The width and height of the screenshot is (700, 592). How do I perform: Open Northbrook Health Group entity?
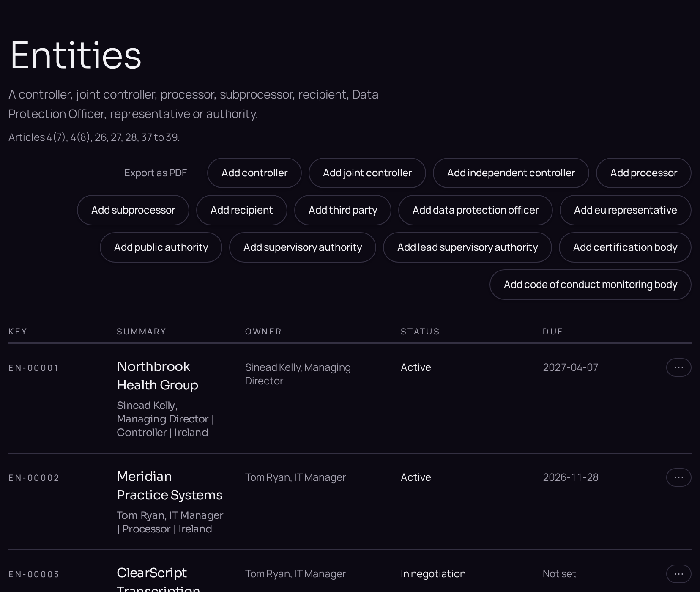point(157,375)
